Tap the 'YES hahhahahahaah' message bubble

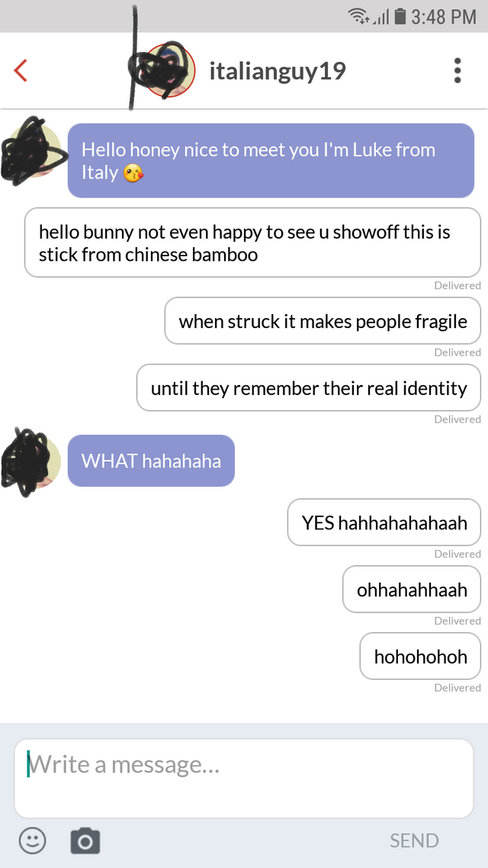point(384,522)
